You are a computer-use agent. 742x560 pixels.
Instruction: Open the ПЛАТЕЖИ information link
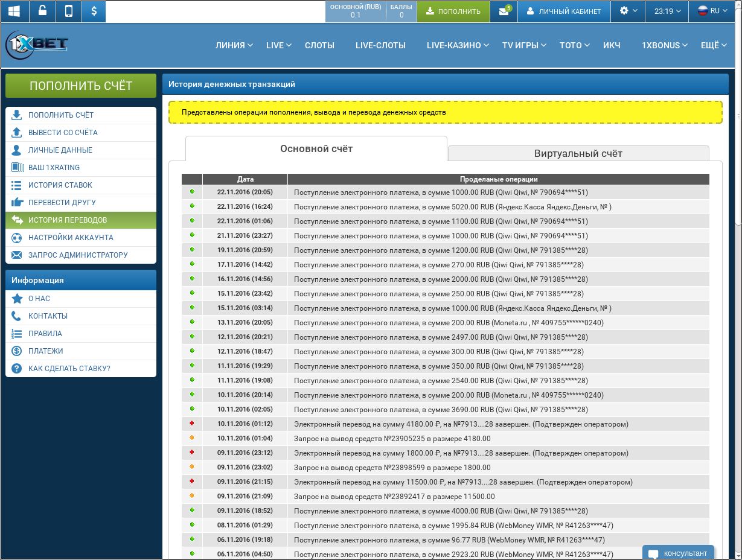pyautogui.click(x=46, y=351)
